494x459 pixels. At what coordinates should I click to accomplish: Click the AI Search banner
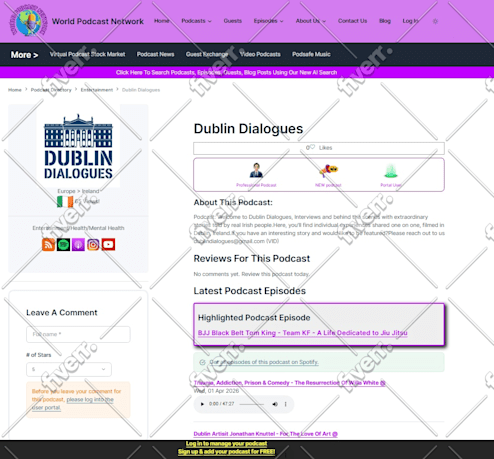click(226, 72)
